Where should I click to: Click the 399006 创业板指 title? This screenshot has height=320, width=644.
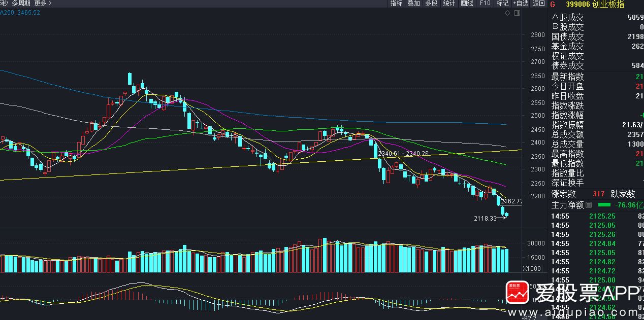click(x=595, y=4)
